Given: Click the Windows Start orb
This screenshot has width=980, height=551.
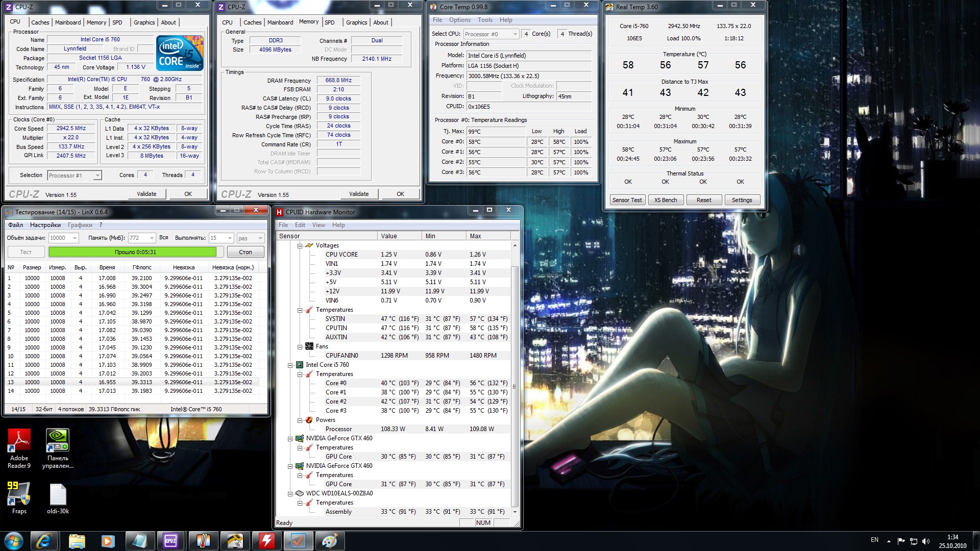Looking at the screenshot, I should click(13, 541).
